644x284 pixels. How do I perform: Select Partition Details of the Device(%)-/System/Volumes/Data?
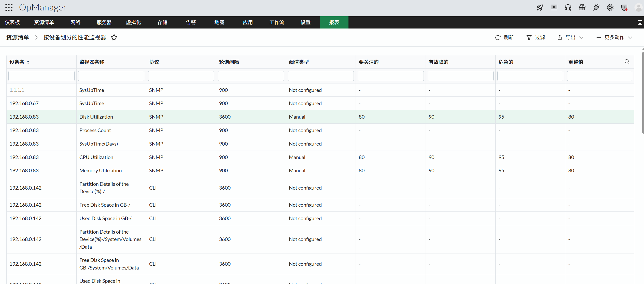click(320, 239)
